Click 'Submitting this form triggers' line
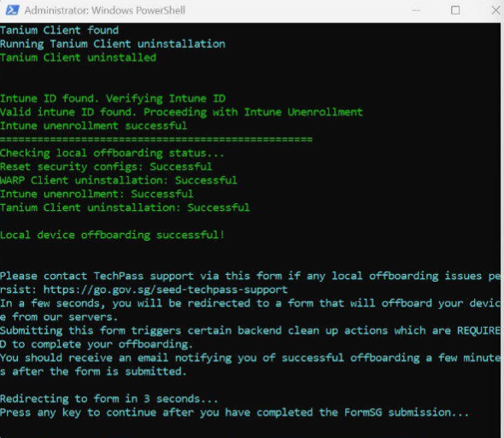The image size is (504, 438). (x=250, y=330)
